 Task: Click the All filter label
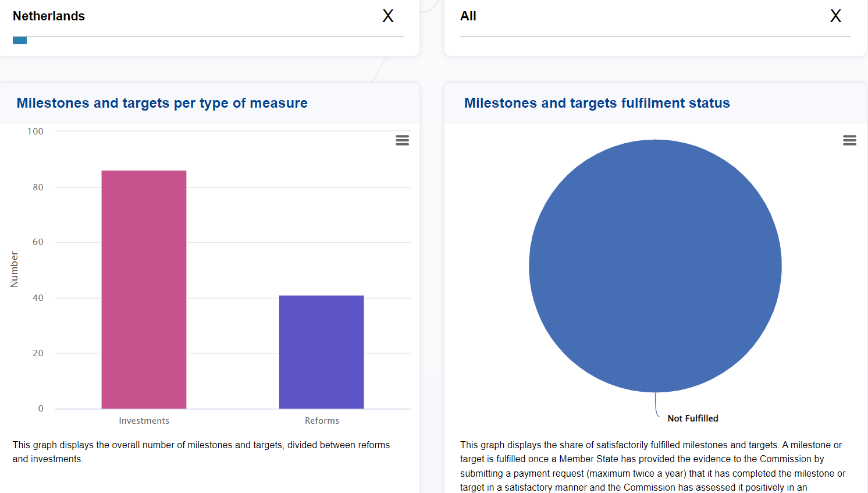[x=468, y=16]
